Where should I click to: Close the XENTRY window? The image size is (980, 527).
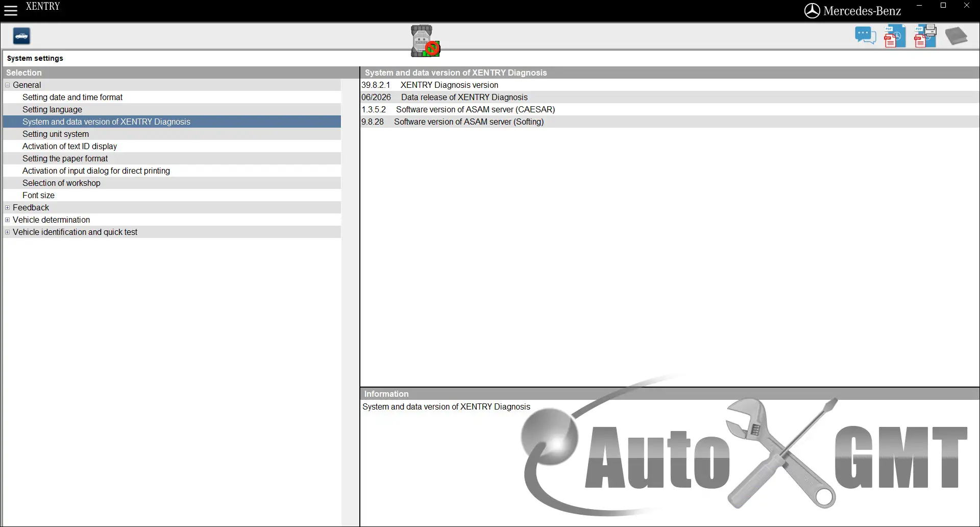(x=967, y=6)
